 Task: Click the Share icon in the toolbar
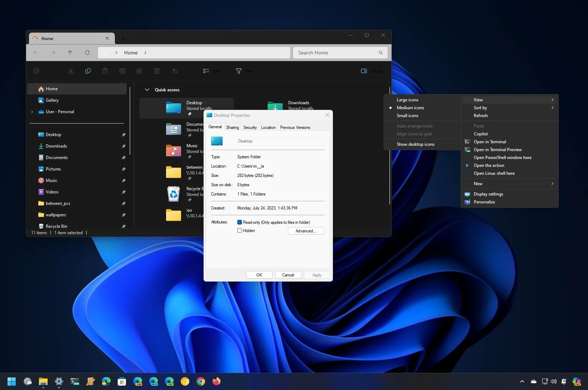139,71
